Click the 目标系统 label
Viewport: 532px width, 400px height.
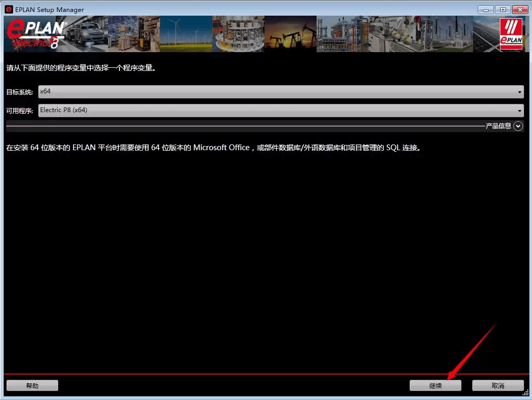pyautogui.click(x=19, y=92)
